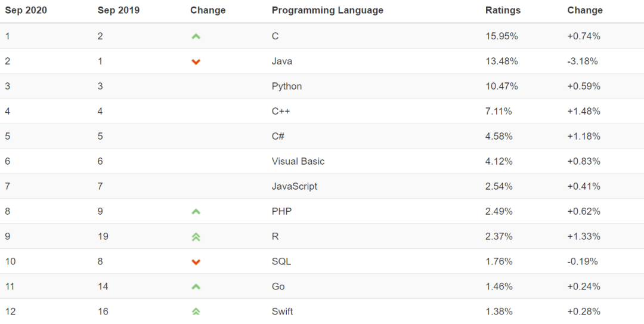Screen dimensions: 644x324
Task: Select the Python language name
Action: [287, 87]
